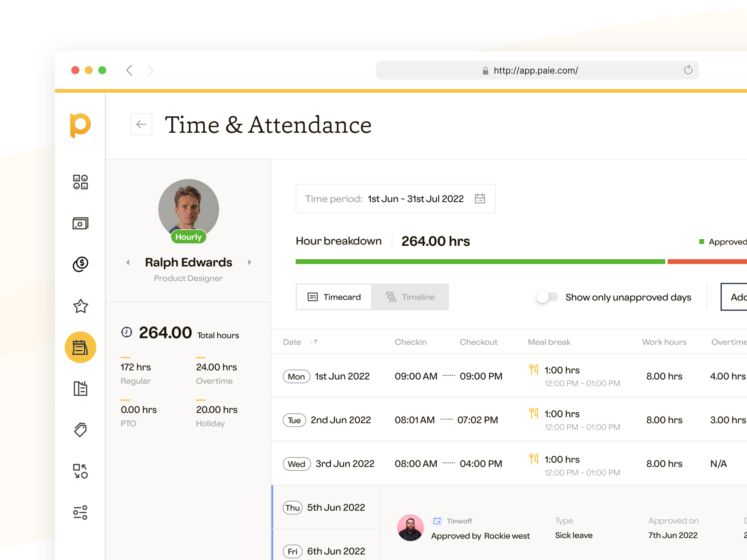Click the back arrow beside Time & Attendance

pyautogui.click(x=141, y=124)
